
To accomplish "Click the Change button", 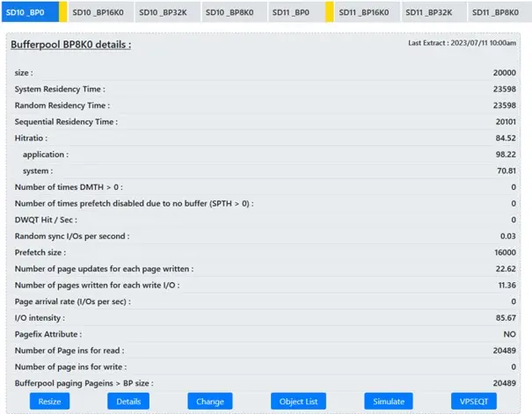I will coord(209,401).
